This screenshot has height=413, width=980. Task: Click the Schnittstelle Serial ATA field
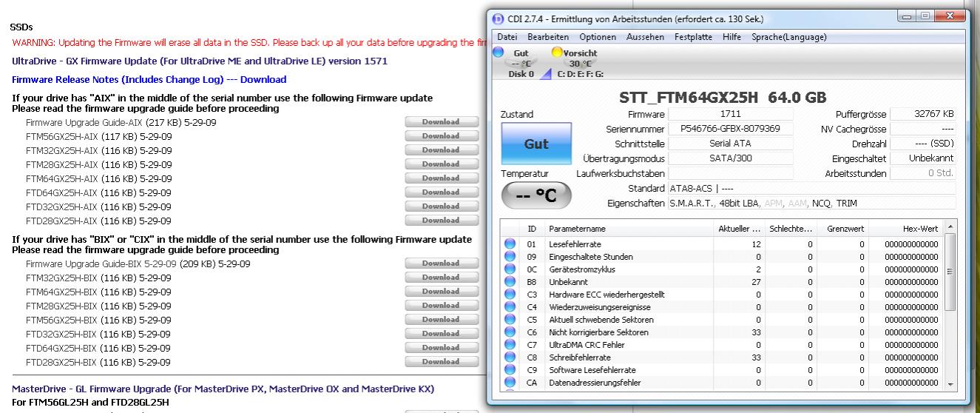pos(730,144)
